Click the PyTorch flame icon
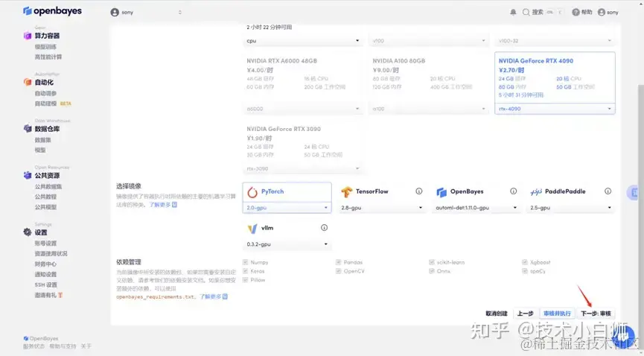 coord(252,192)
